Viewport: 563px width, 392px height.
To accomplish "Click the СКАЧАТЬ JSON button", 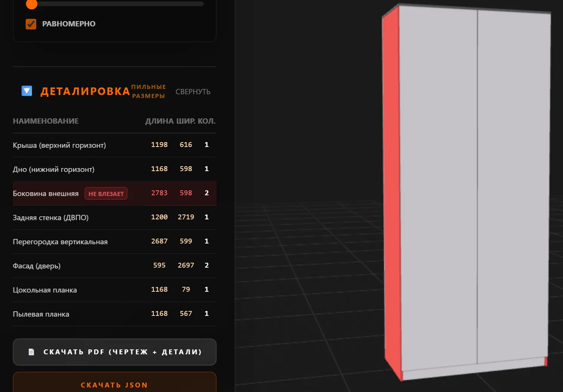I will point(115,382).
